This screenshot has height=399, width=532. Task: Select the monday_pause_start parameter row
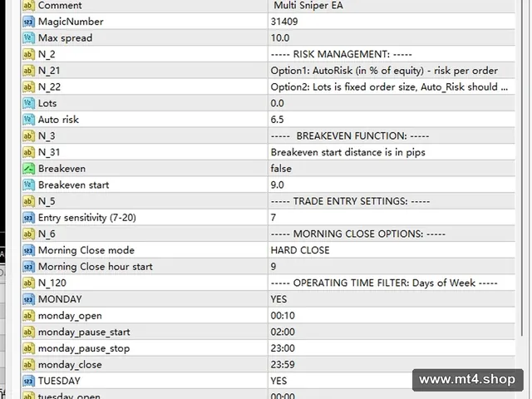[x=268, y=332]
